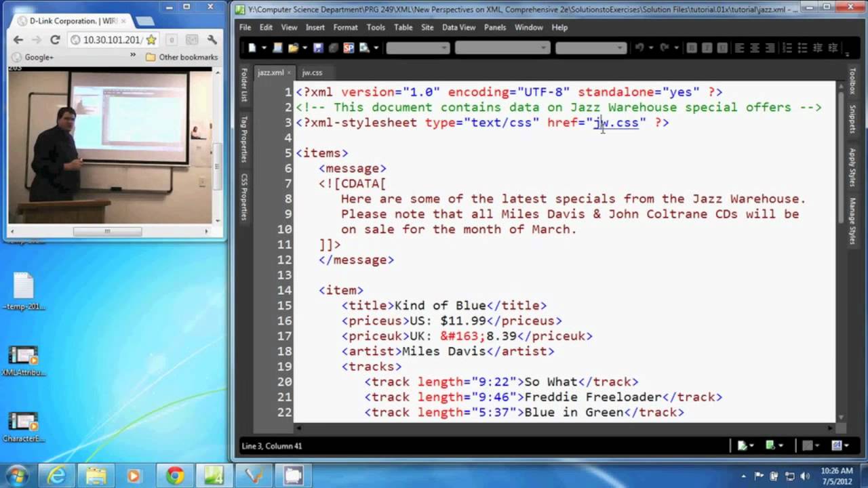
Task: Click the Preview in Browser icon
Action: [364, 47]
